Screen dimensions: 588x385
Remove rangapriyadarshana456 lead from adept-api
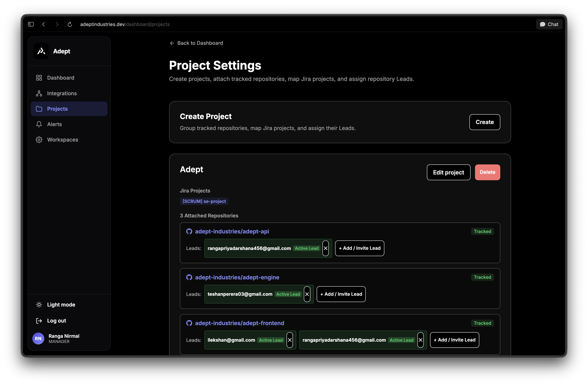pyautogui.click(x=326, y=248)
